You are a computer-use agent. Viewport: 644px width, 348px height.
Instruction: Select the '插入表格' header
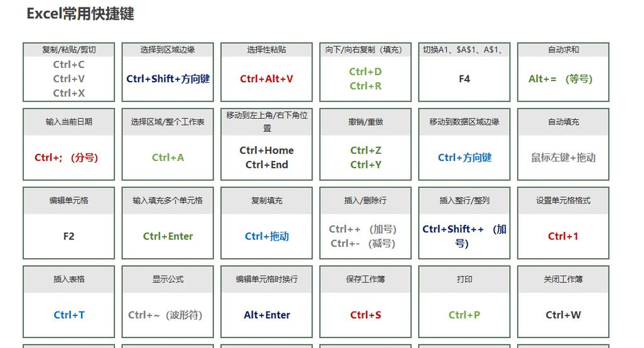pyautogui.click(x=68, y=280)
